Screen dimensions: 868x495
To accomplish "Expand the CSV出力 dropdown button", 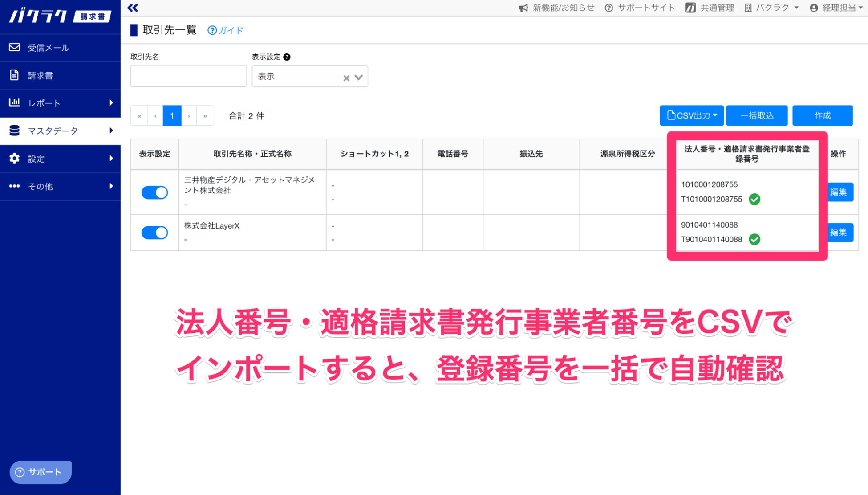I will [691, 116].
